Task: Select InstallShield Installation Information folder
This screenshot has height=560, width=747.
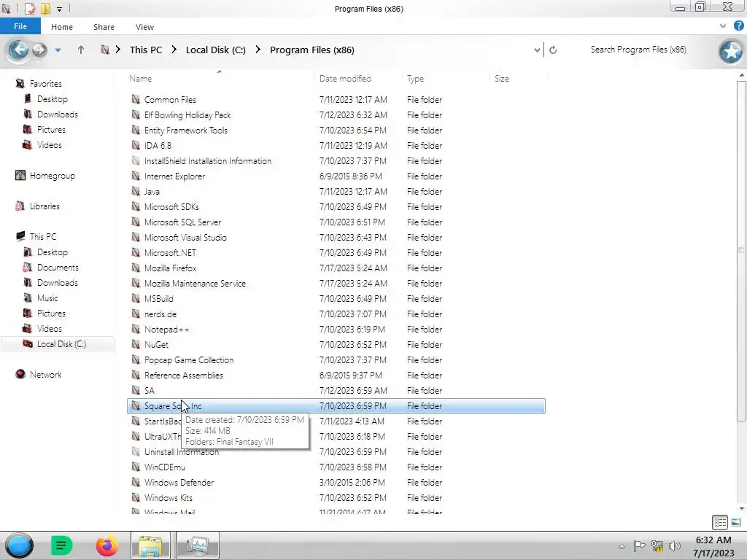Action: pos(208,161)
